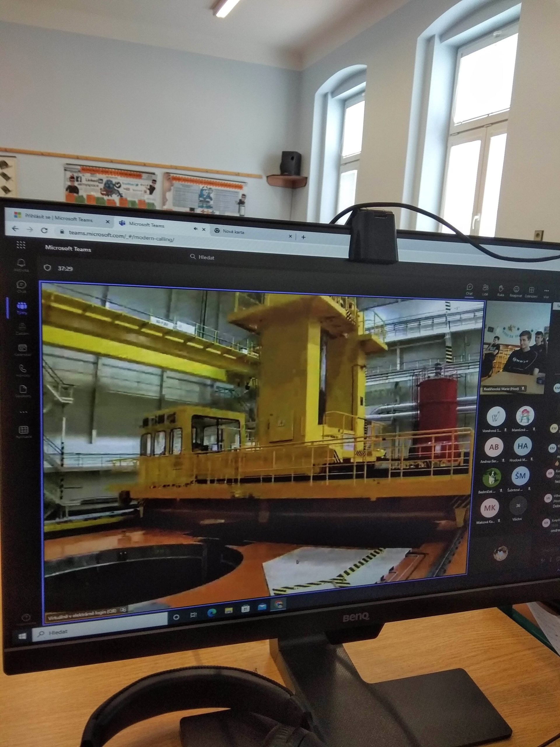Open Teams (Týmy) in the sidebar
560x747 pixels.
coord(22,308)
